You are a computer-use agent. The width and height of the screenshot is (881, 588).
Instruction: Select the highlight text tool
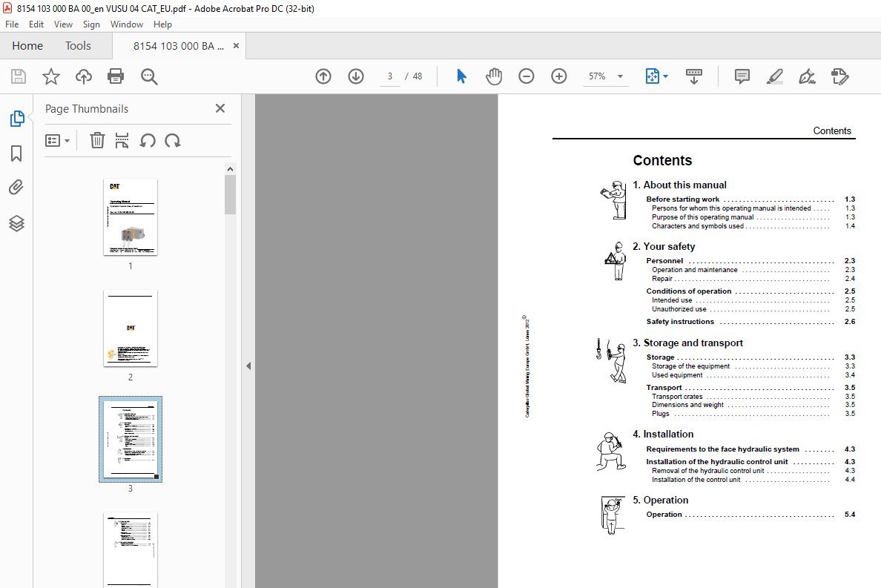point(775,76)
